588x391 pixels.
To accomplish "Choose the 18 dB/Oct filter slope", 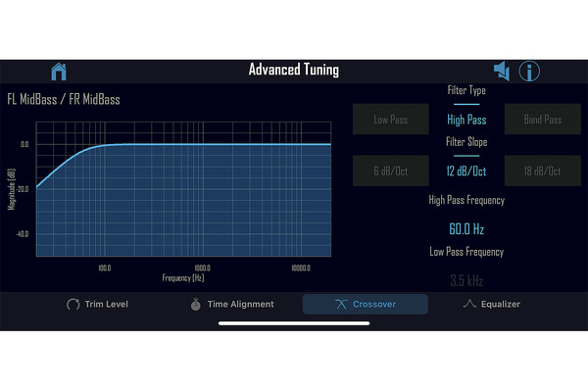I will coord(543,171).
